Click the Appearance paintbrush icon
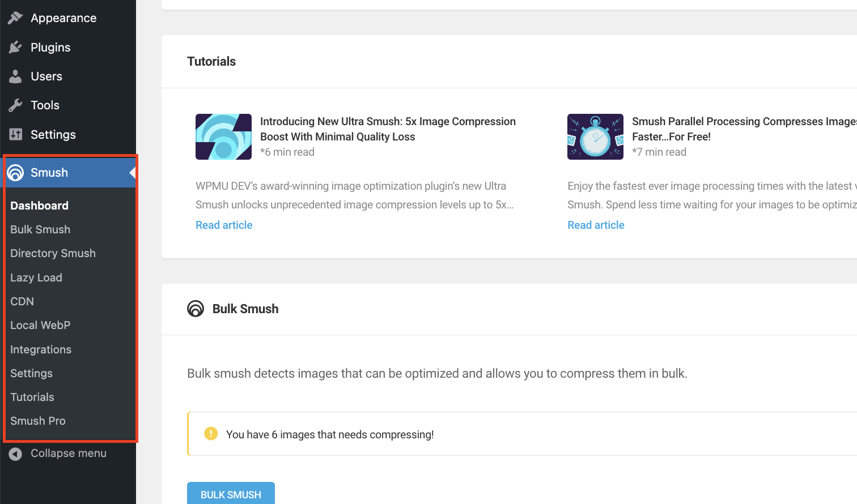The width and height of the screenshot is (857, 504). pyautogui.click(x=15, y=18)
